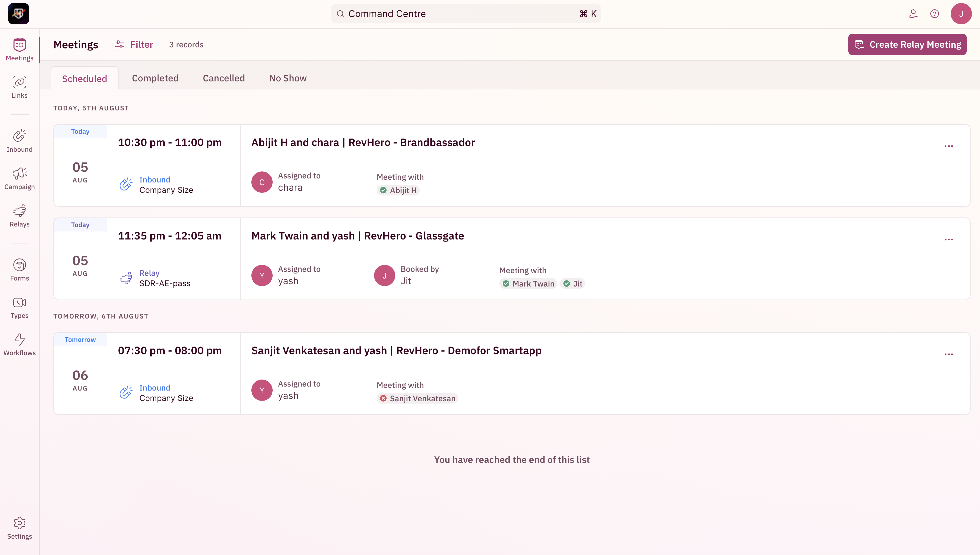Open meeting Types in the sidebar
This screenshot has height=555, width=980.
[19, 307]
